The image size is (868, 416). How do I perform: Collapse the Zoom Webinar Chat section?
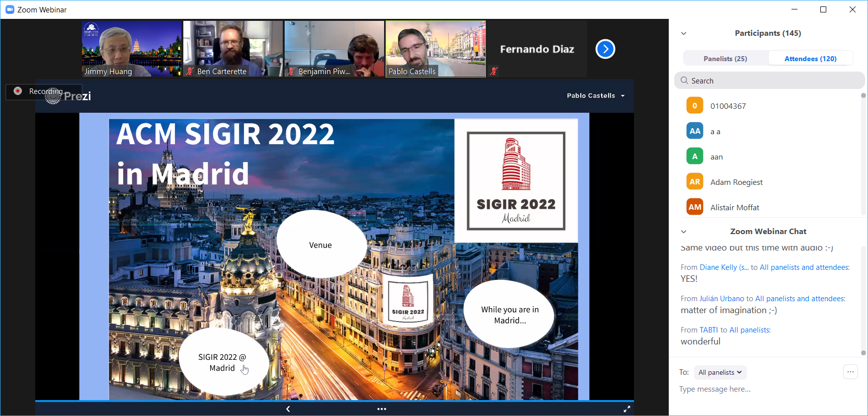tap(684, 232)
